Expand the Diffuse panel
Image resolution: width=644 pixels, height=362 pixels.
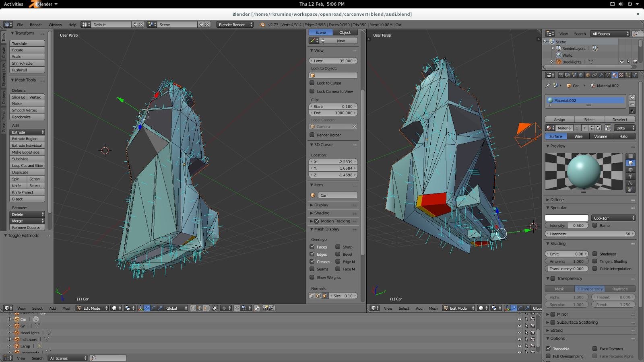click(557, 200)
